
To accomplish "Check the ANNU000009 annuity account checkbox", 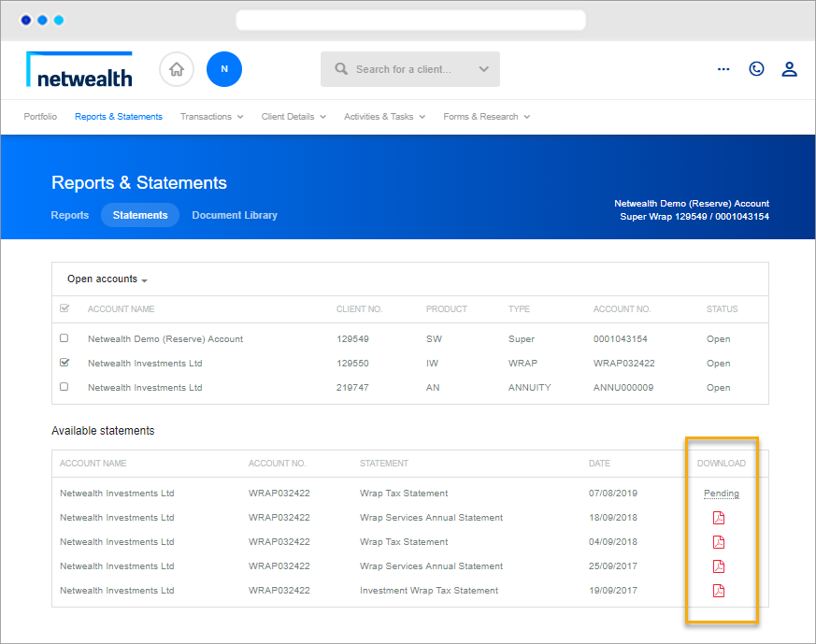I will pyautogui.click(x=64, y=387).
